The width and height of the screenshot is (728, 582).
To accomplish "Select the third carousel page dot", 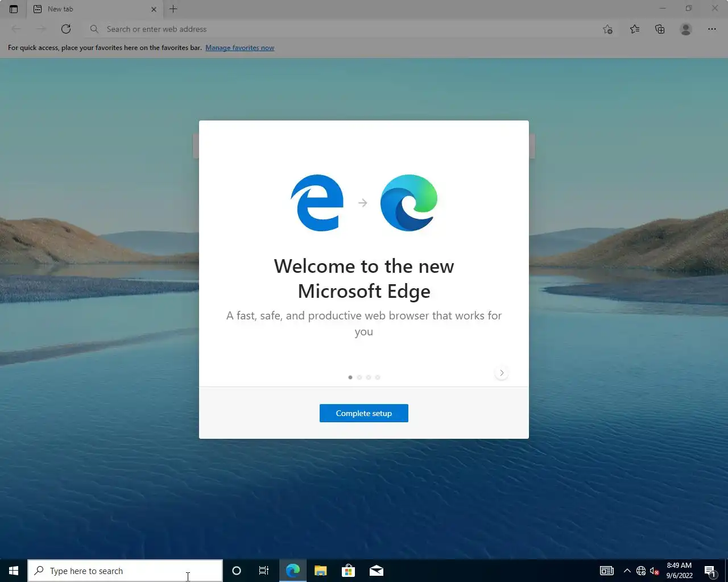I will pos(369,377).
